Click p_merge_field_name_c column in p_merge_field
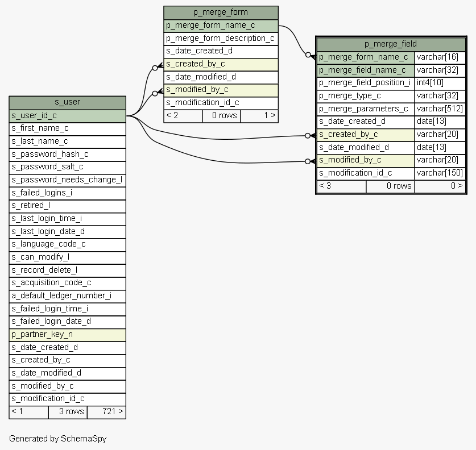Viewport: 476px width, 450px height. (x=365, y=70)
